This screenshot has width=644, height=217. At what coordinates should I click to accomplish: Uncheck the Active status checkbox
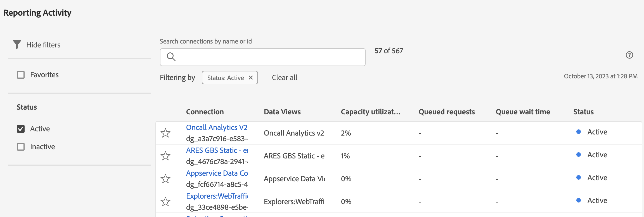21,129
